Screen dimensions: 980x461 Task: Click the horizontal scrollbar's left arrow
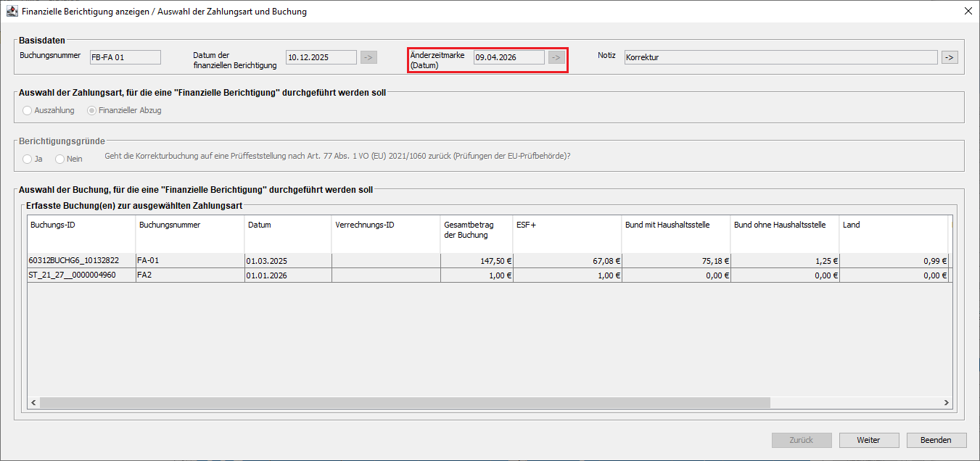click(x=33, y=402)
